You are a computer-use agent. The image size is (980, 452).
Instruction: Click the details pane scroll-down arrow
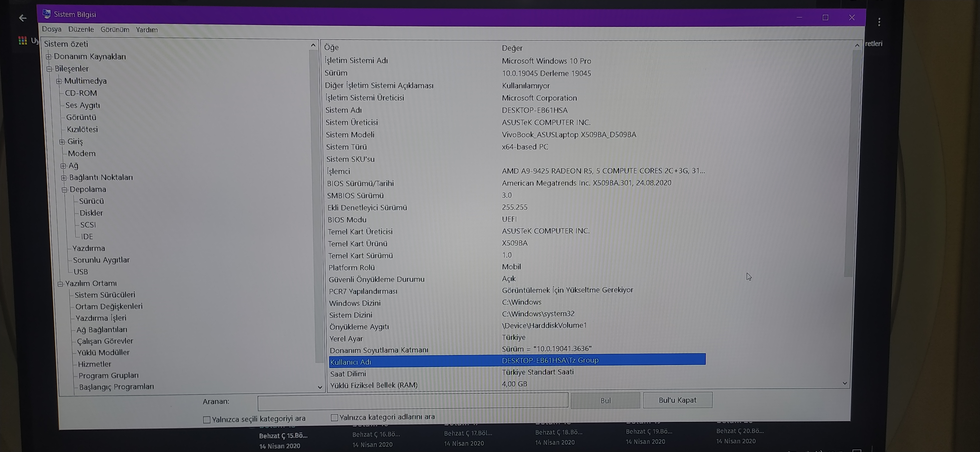[x=845, y=383]
